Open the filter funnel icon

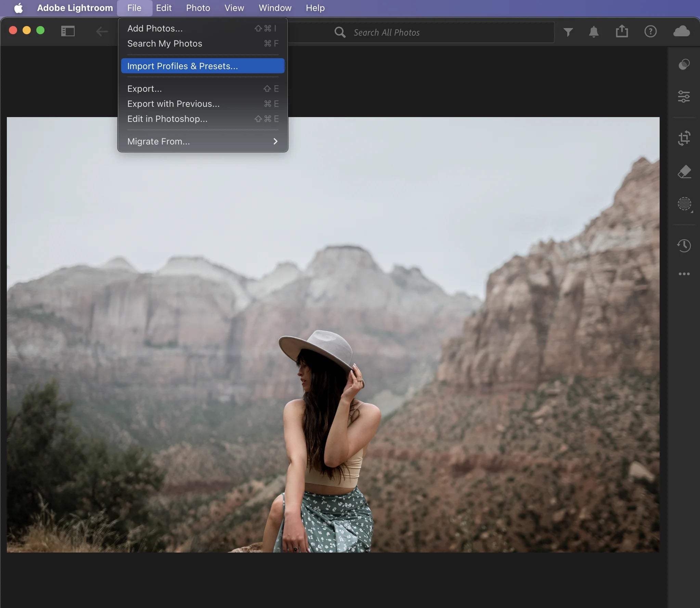point(568,32)
